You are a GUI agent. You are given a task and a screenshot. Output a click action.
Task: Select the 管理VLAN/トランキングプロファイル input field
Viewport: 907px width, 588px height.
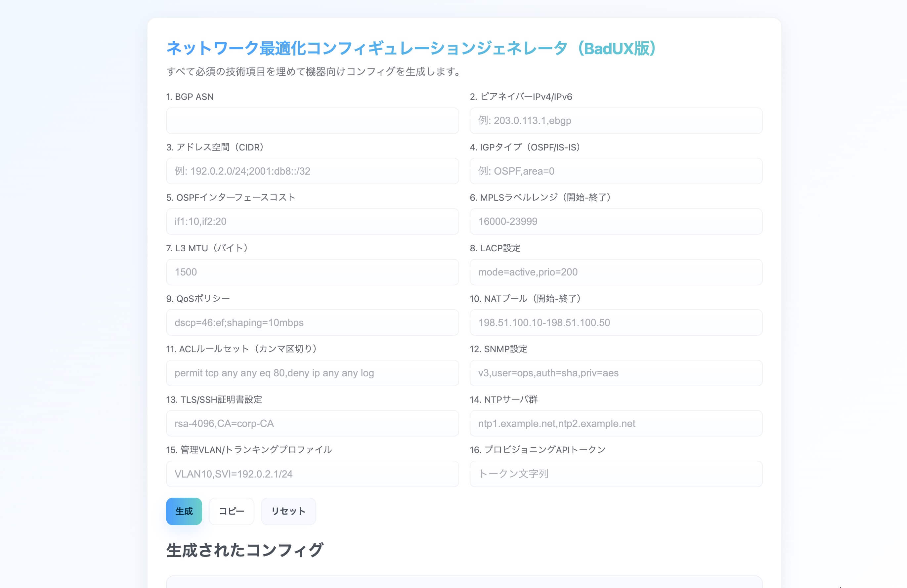tap(312, 474)
